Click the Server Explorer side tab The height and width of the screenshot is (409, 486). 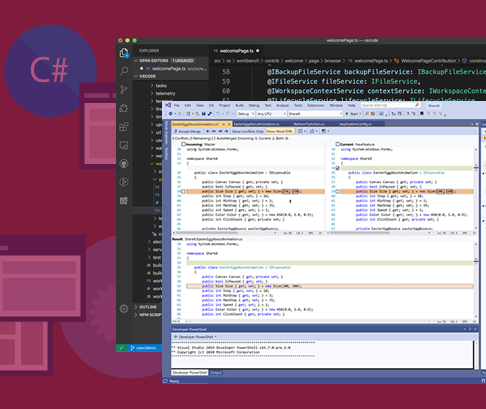(x=165, y=133)
